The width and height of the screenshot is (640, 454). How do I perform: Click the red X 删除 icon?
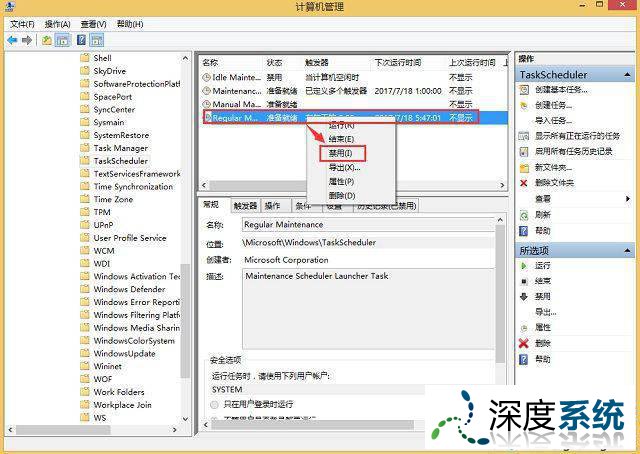[x=524, y=343]
